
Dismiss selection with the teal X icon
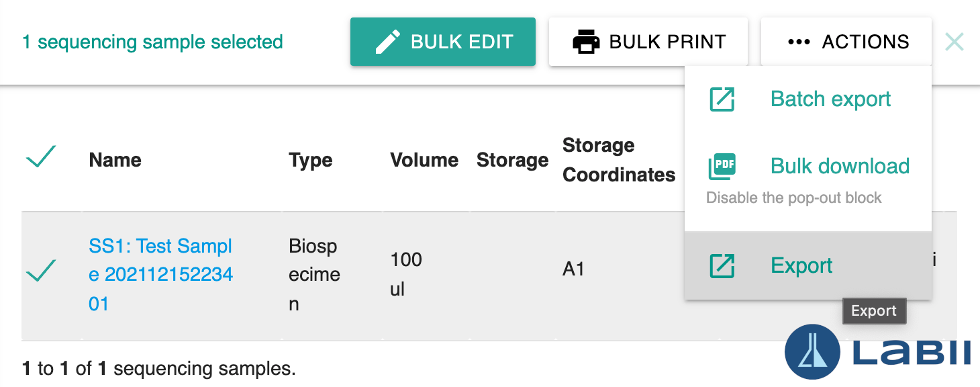click(x=954, y=42)
